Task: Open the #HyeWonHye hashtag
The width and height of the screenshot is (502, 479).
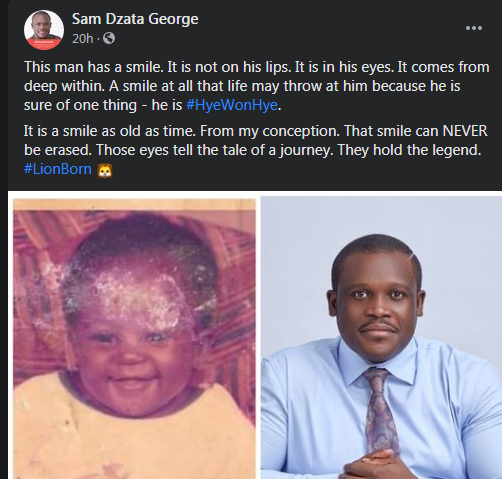Action: 232,105
